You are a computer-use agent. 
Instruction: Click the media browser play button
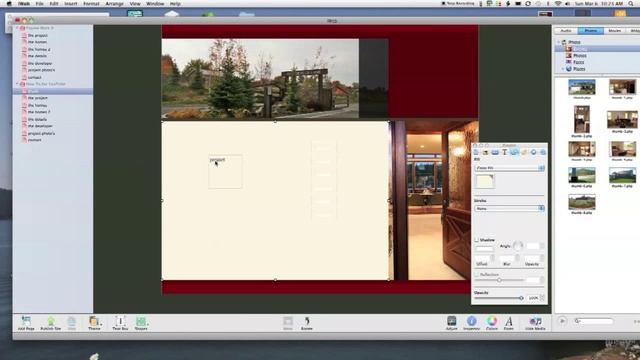[x=562, y=321]
